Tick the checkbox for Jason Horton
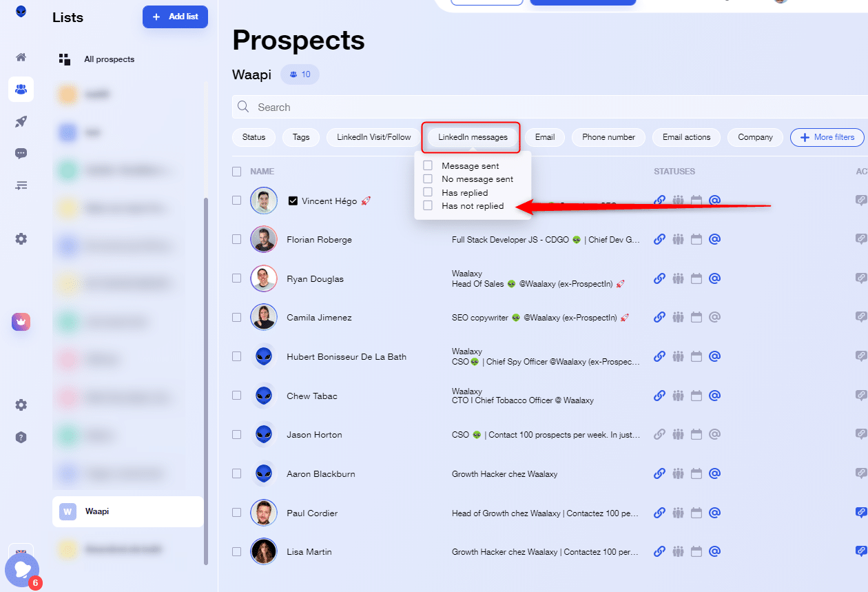Viewport: 868px width, 592px height. coord(236,434)
